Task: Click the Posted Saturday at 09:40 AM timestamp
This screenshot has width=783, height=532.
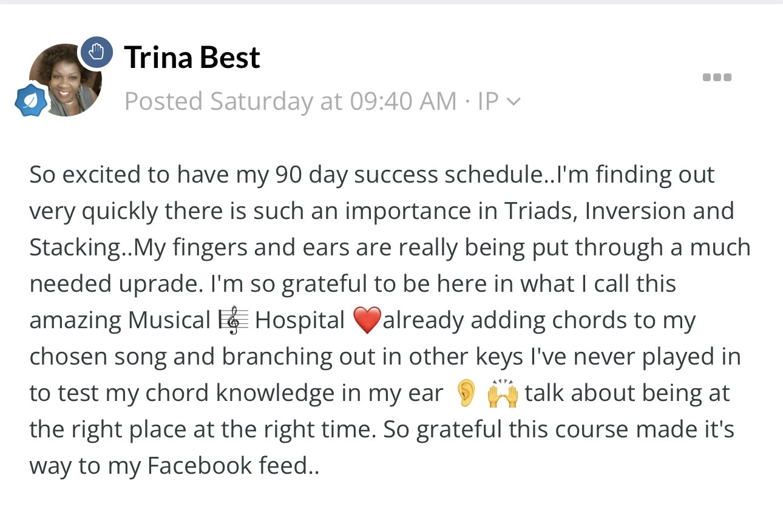Action: point(290,101)
